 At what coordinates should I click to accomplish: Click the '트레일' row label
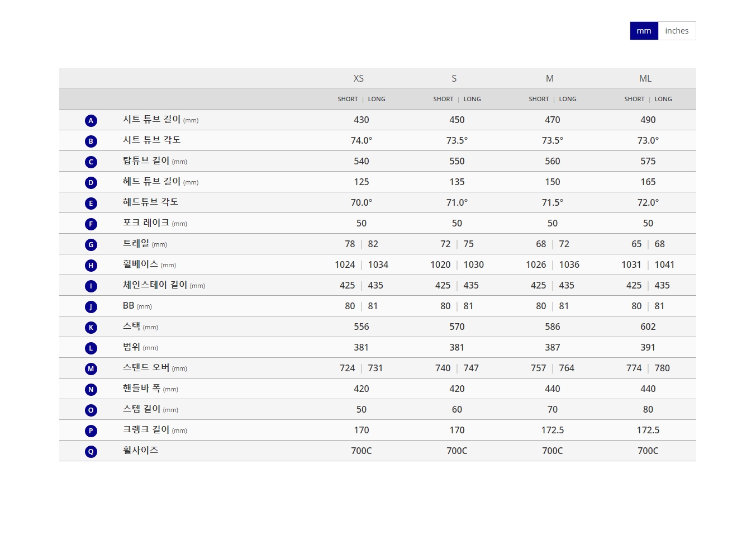pyautogui.click(x=145, y=243)
